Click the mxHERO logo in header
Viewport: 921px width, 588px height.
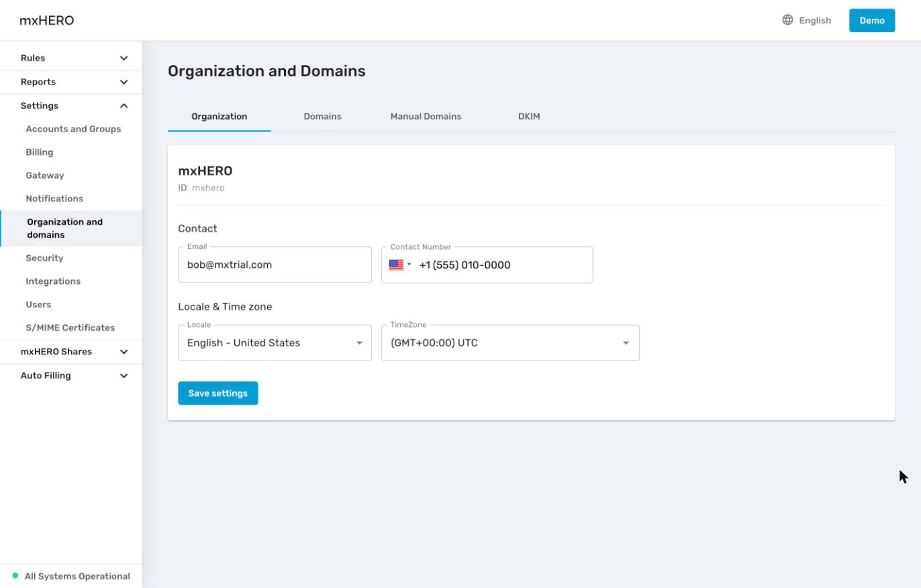(x=47, y=20)
